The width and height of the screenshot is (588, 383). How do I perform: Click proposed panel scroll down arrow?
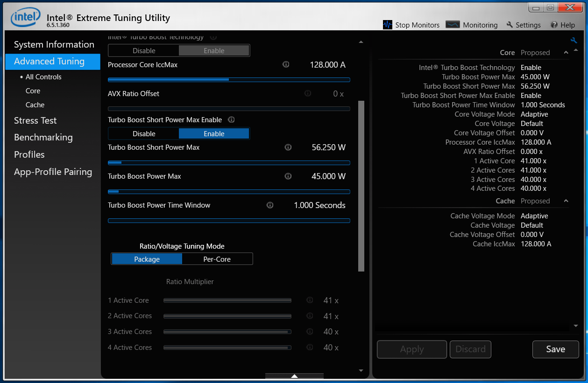pos(575,326)
